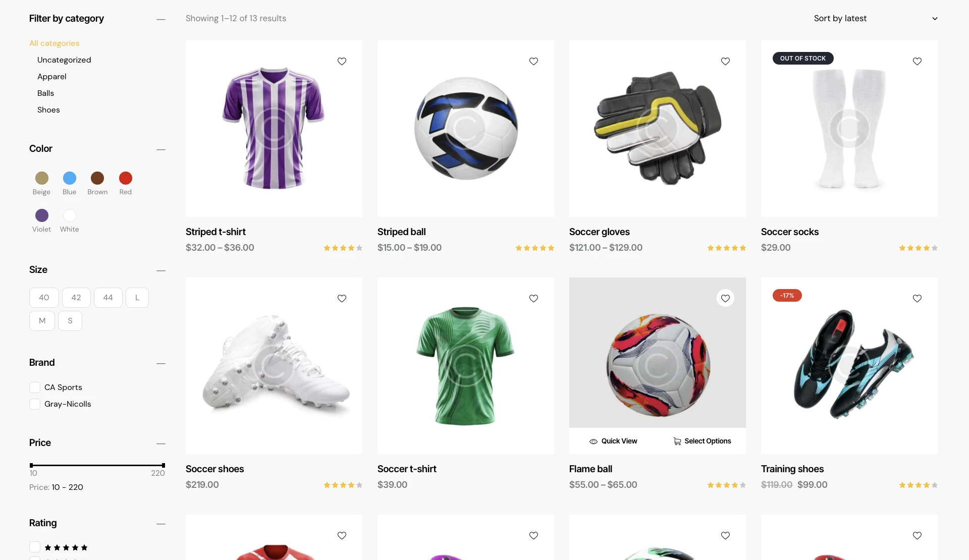Open Quick View for Flame ball
Image resolution: width=969 pixels, height=560 pixels.
(x=613, y=441)
